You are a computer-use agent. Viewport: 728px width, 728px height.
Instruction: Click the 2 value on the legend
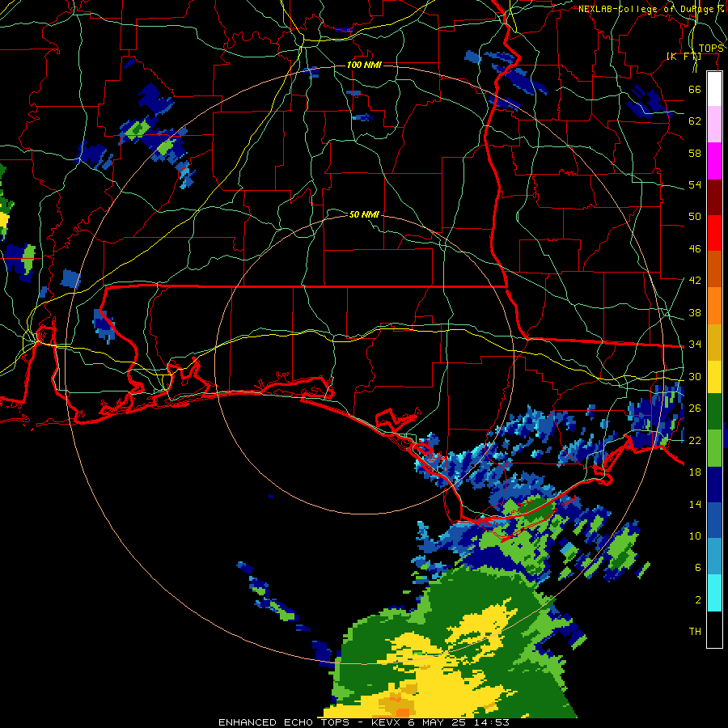697,600
